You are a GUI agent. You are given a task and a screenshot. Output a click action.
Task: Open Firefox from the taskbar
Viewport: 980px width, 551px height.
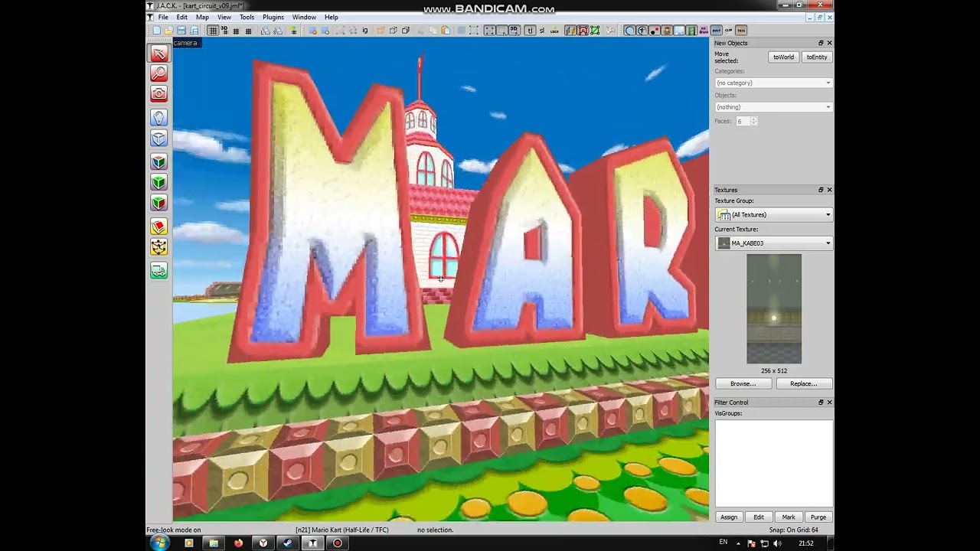[239, 543]
